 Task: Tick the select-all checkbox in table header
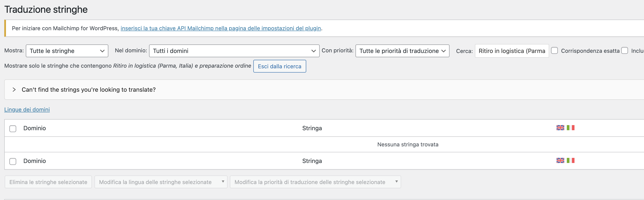tap(13, 129)
